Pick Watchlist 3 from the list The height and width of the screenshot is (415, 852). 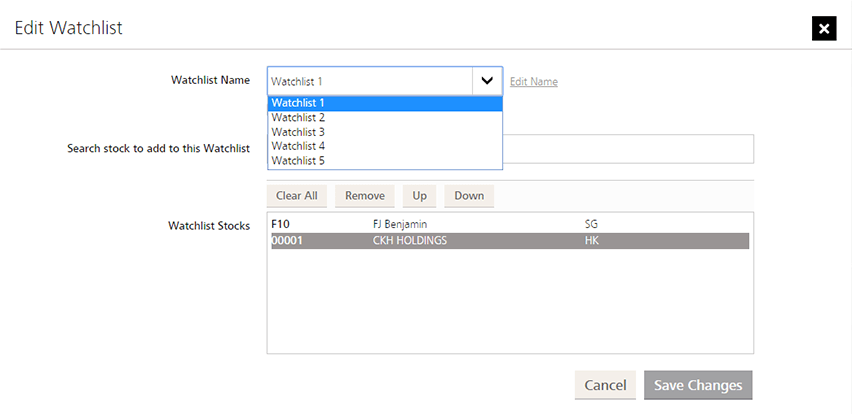[385, 132]
